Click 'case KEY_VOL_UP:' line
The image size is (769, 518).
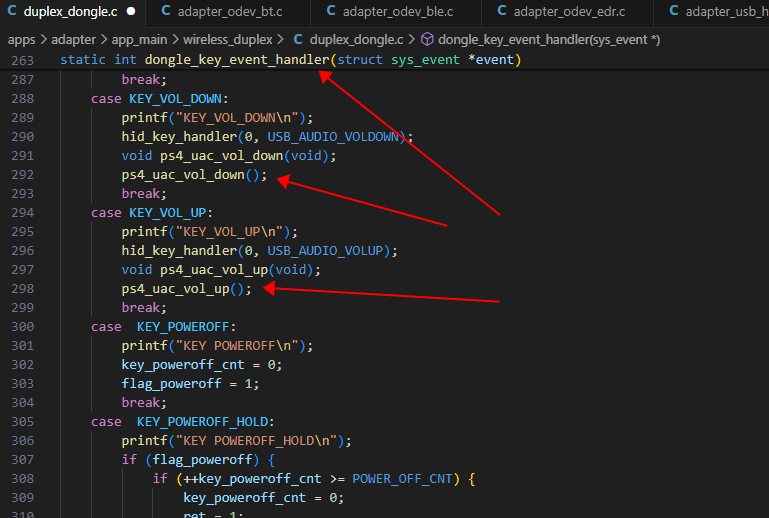152,213
